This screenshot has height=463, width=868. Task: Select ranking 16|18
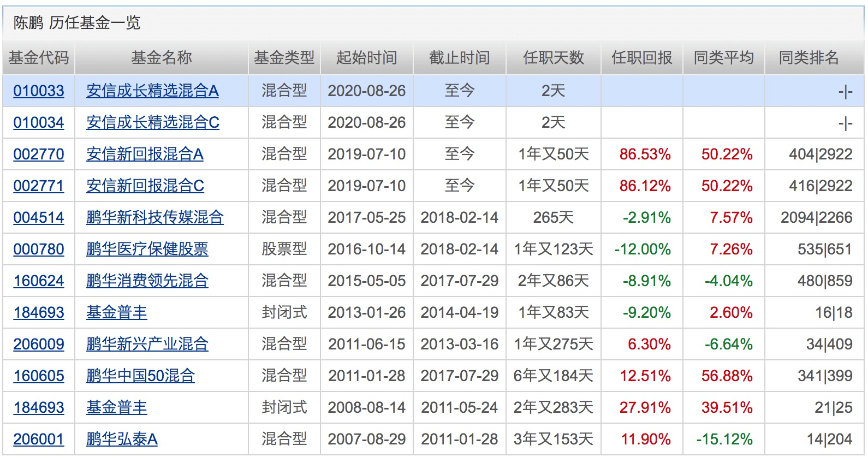tap(834, 312)
